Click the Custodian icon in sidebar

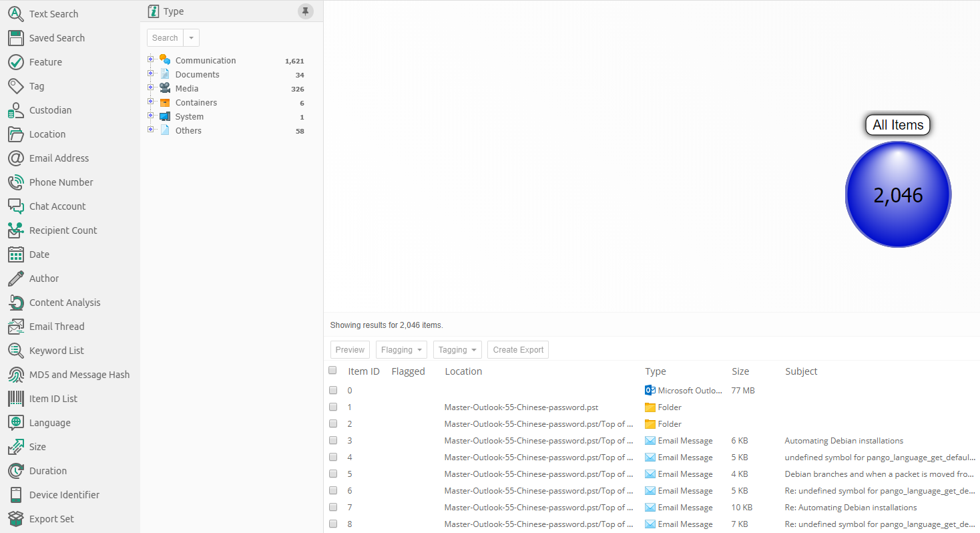(16, 110)
